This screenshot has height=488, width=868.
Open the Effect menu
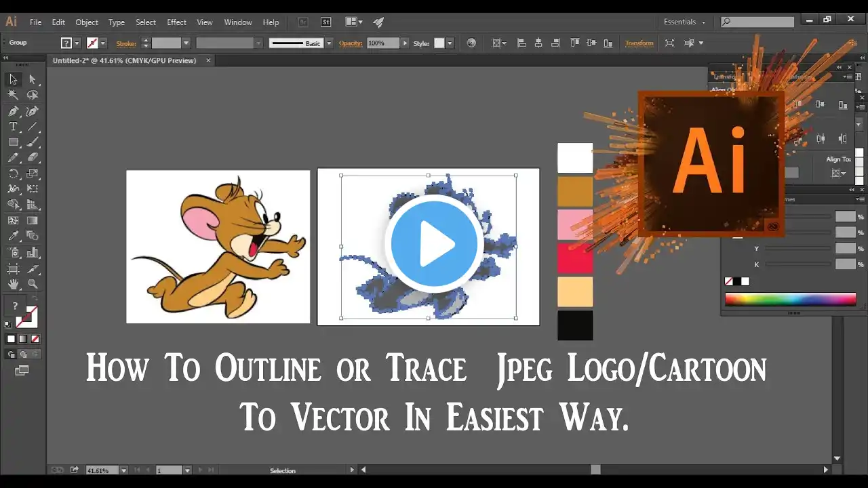point(176,22)
